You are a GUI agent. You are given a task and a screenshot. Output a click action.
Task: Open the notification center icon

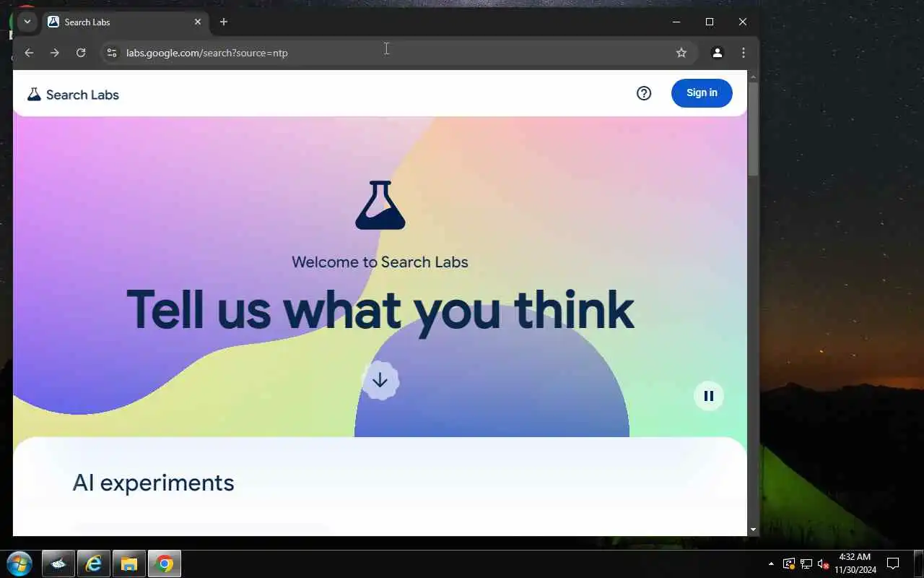tap(893, 564)
